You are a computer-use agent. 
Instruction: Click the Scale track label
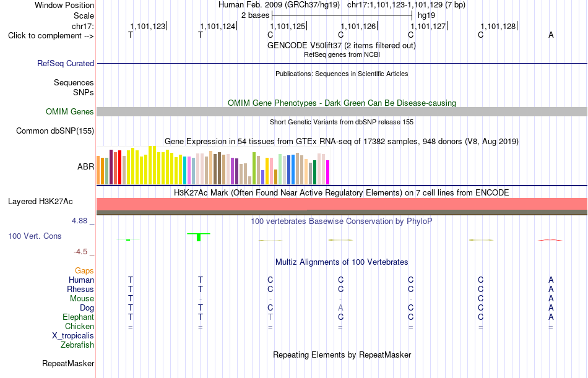coord(84,15)
